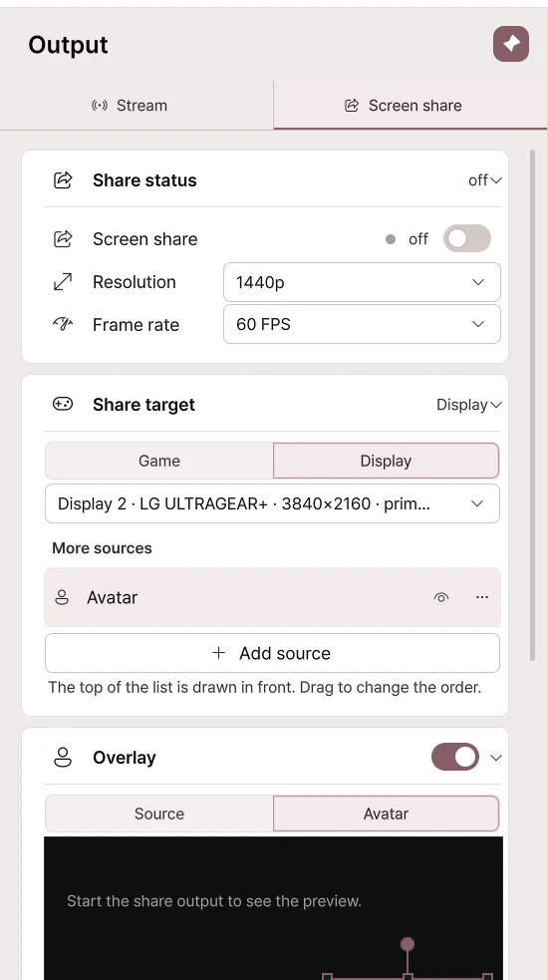Screen dimensions: 548x980
Task: Select the Avatar row in More sources
Action: [x=272, y=597]
